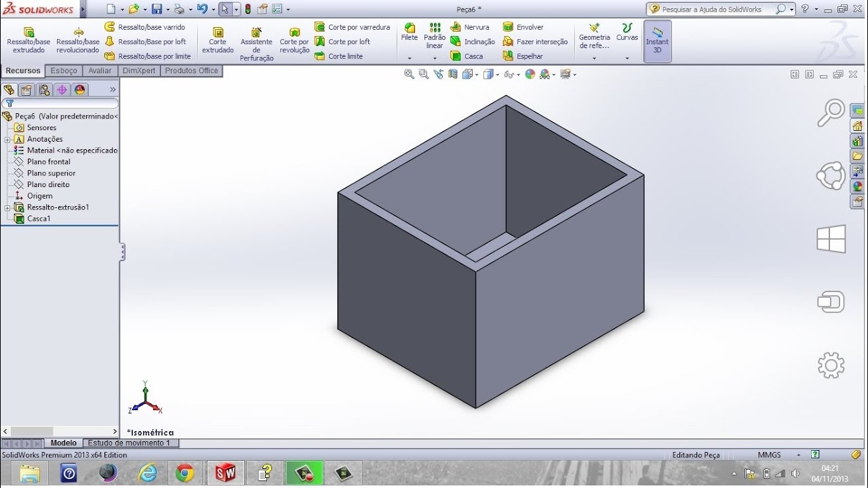The width and height of the screenshot is (868, 488).
Task: Open Assistente de Perfuração
Action: pyautogui.click(x=256, y=44)
